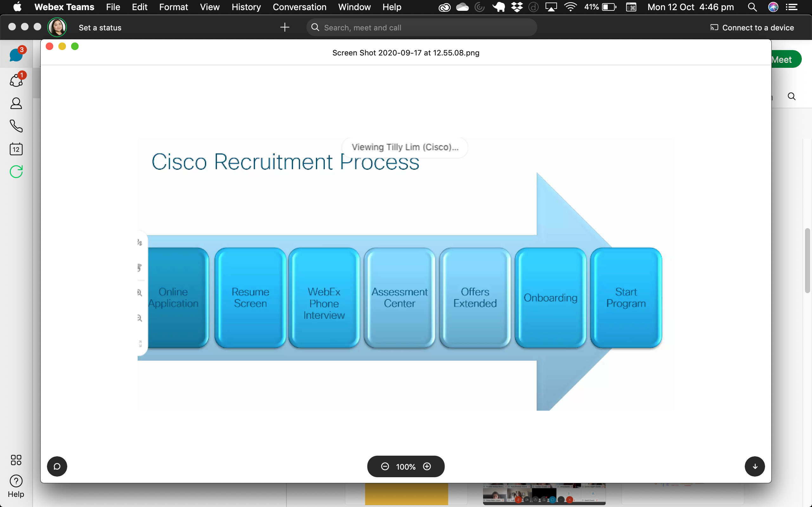Screen dimensions: 812x507
Task: Click the Help question mark icon
Action: (x=16, y=481)
